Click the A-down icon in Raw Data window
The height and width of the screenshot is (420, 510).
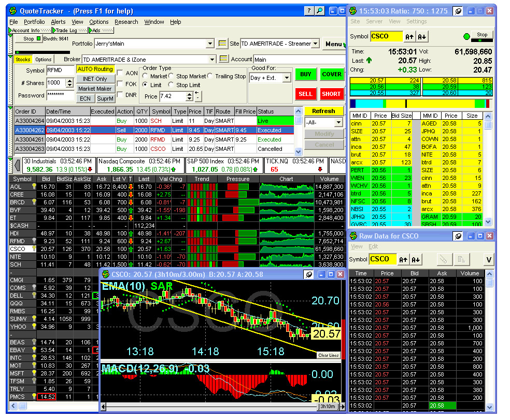click(x=416, y=259)
